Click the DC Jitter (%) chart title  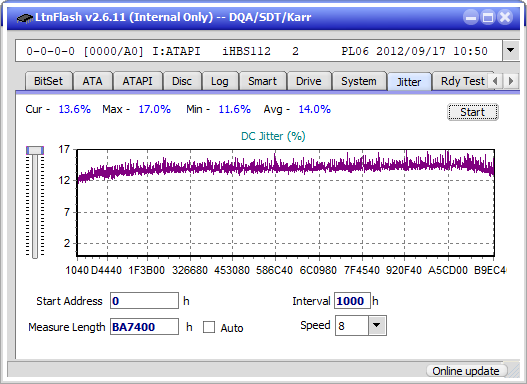273,136
